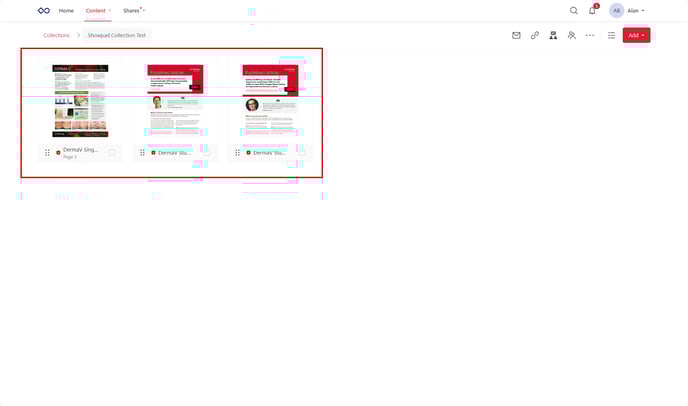Open the collaborators people icon
Image resolution: width=688 pixels, height=406 pixels.
pos(571,35)
